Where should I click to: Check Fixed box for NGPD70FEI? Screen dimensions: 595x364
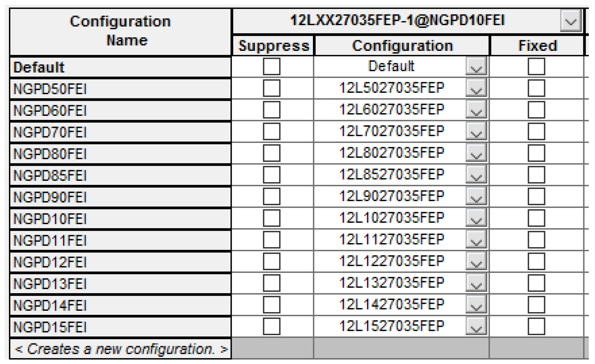click(536, 132)
